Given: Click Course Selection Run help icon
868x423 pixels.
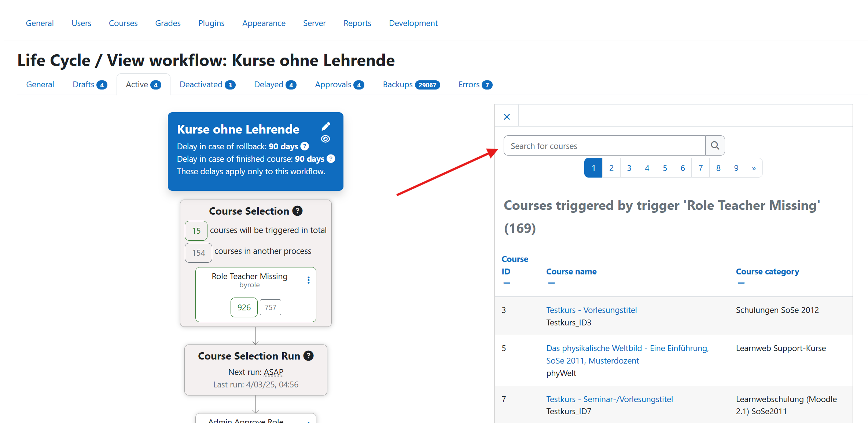Looking at the screenshot, I should point(309,356).
